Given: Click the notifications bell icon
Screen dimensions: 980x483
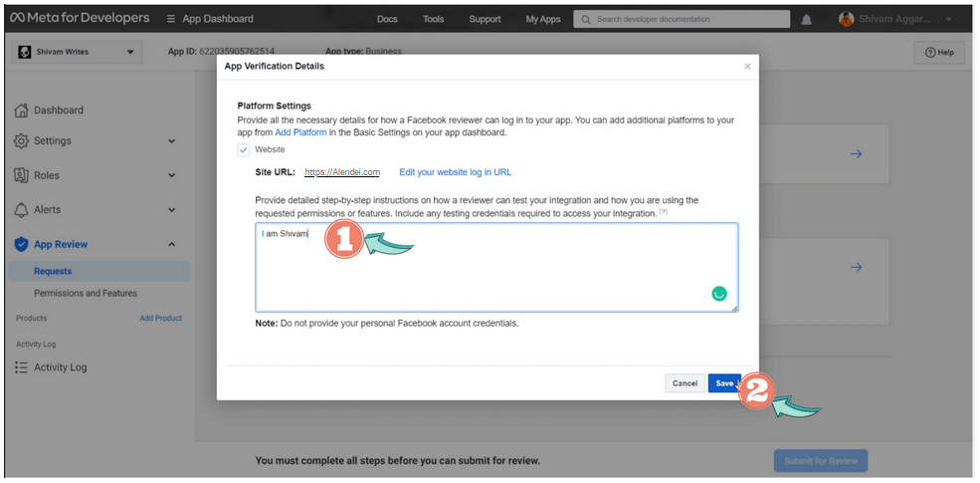Looking at the screenshot, I should click(807, 19).
